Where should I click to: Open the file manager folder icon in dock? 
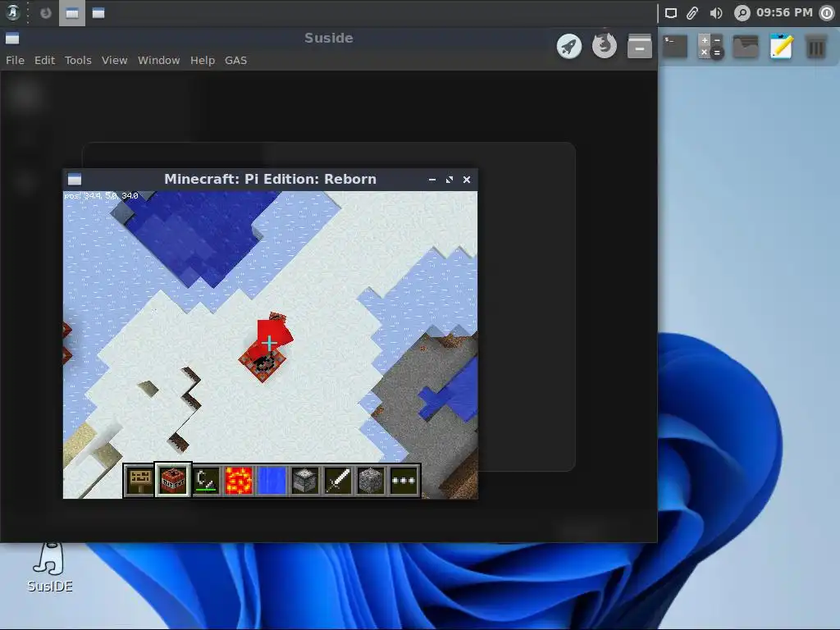[x=746, y=46]
